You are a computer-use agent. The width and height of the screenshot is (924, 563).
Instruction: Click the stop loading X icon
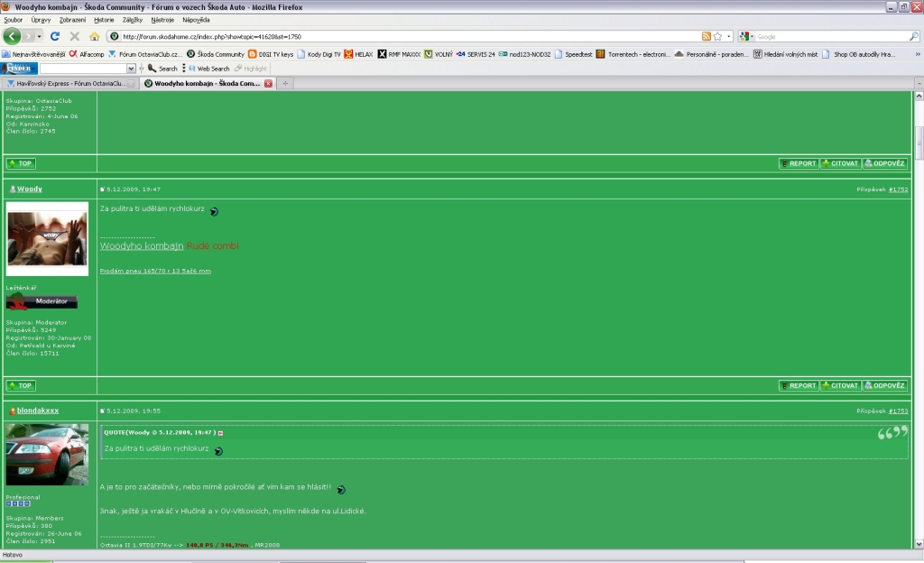pyautogui.click(x=74, y=36)
